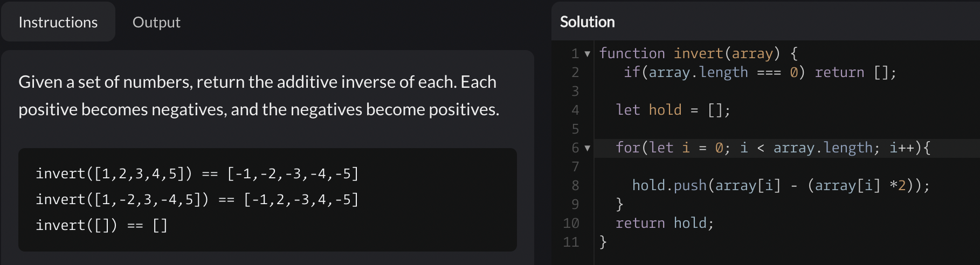
Task: Click the 'return hold;' code line
Action: pos(664,224)
